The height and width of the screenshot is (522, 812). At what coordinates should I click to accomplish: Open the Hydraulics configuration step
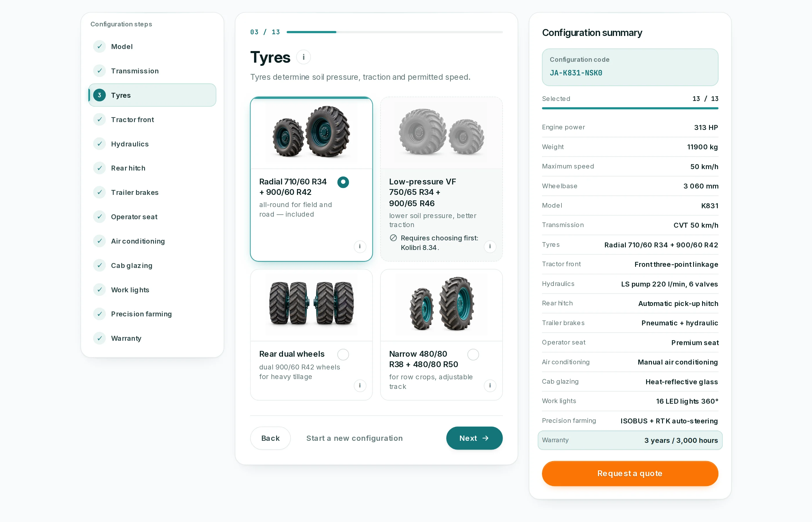click(152, 144)
